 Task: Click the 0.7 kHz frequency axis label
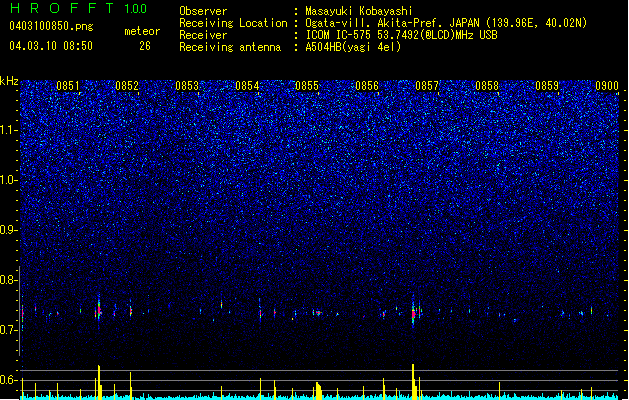coord(9,330)
